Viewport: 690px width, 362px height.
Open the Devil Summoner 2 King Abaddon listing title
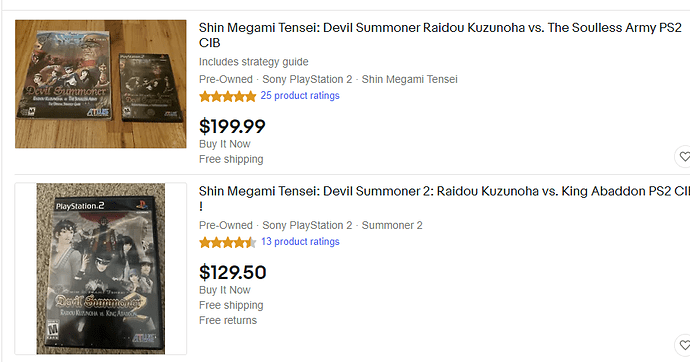click(x=444, y=198)
